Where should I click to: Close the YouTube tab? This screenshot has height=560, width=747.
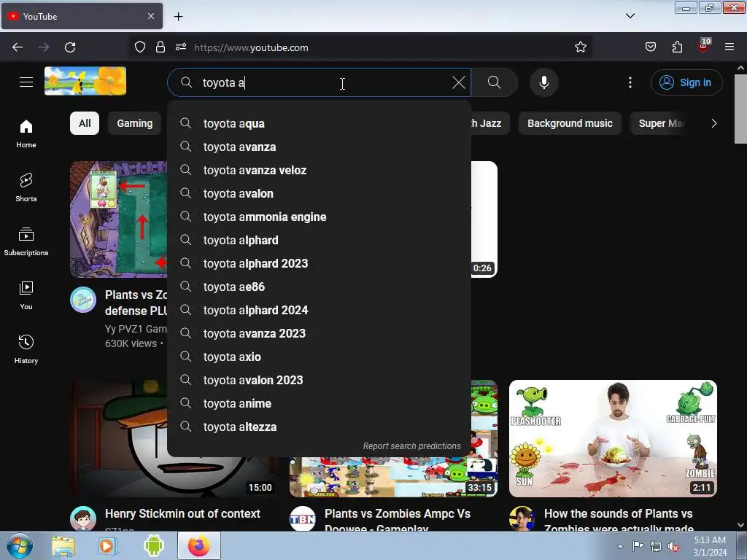point(150,16)
